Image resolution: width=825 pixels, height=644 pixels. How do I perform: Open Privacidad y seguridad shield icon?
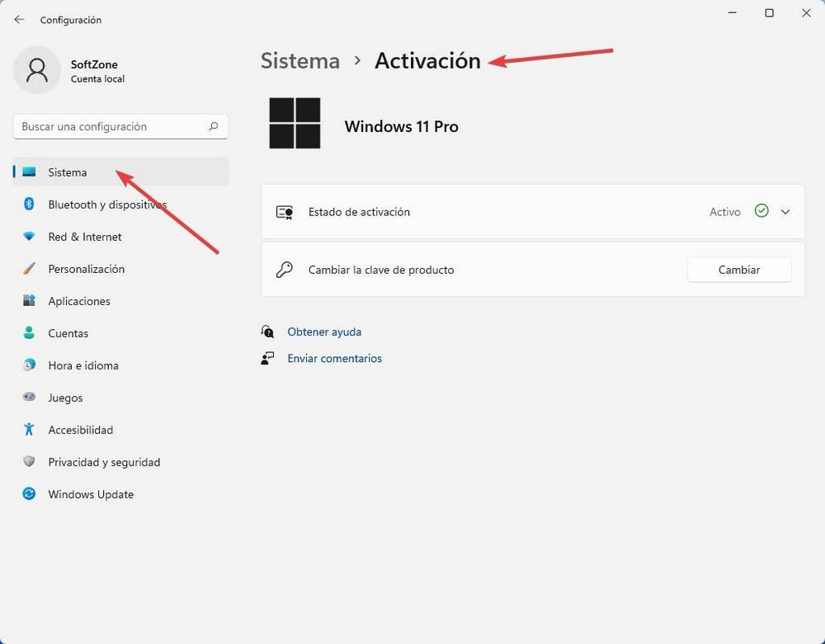tap(29, 462)
